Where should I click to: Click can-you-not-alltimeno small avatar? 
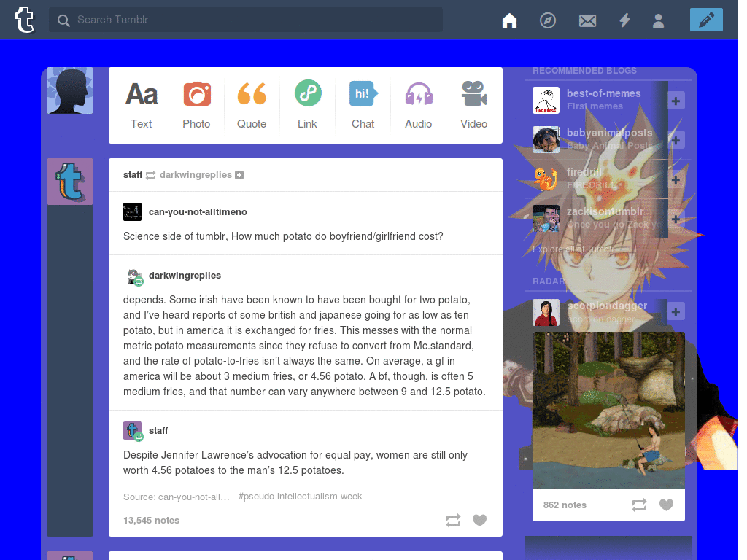pos(133,212)
